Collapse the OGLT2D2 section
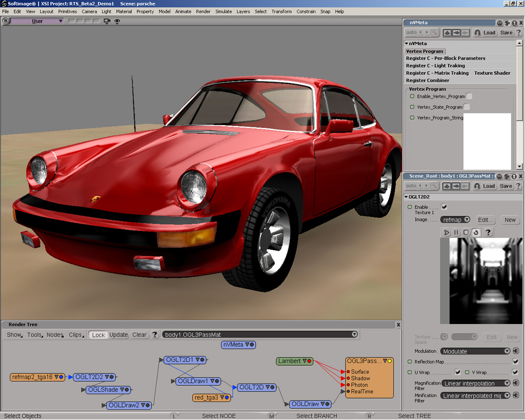The height and width of the screenshot is (420, 525). pos(407,196)
